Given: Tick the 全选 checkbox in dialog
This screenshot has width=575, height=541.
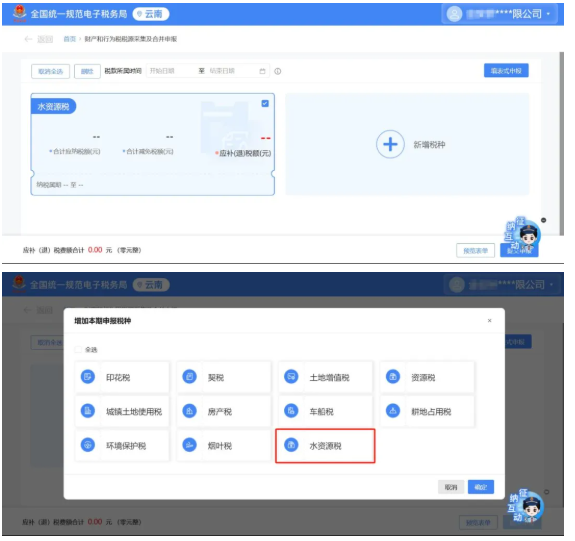Looking at the screenshot, I should tap(78, 349).
